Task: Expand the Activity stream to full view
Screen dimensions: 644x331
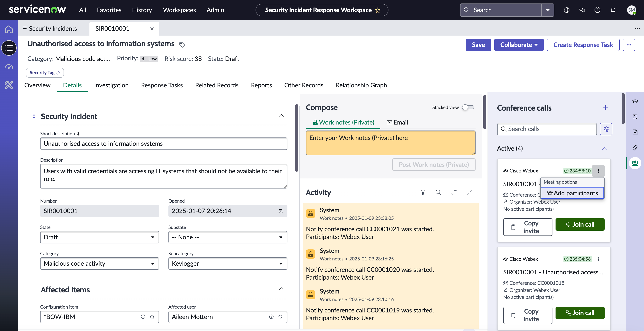Action: (x=469, y=192)
